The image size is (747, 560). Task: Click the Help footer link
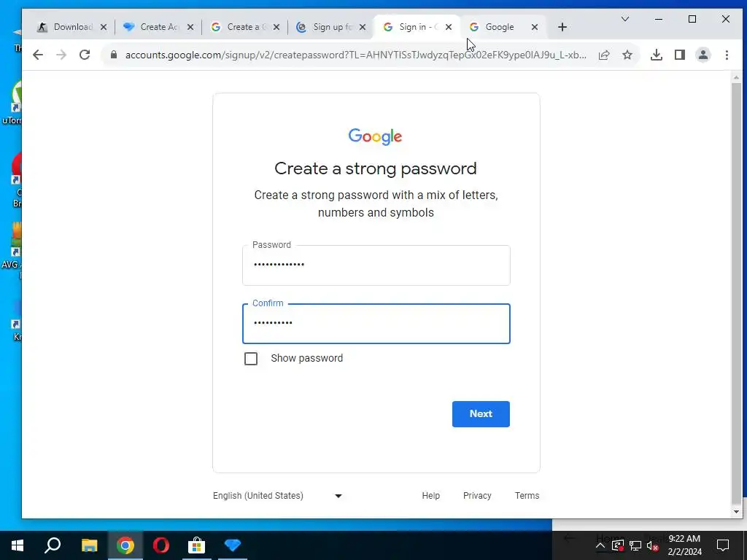pyautogui.click(x=430, y=496)
